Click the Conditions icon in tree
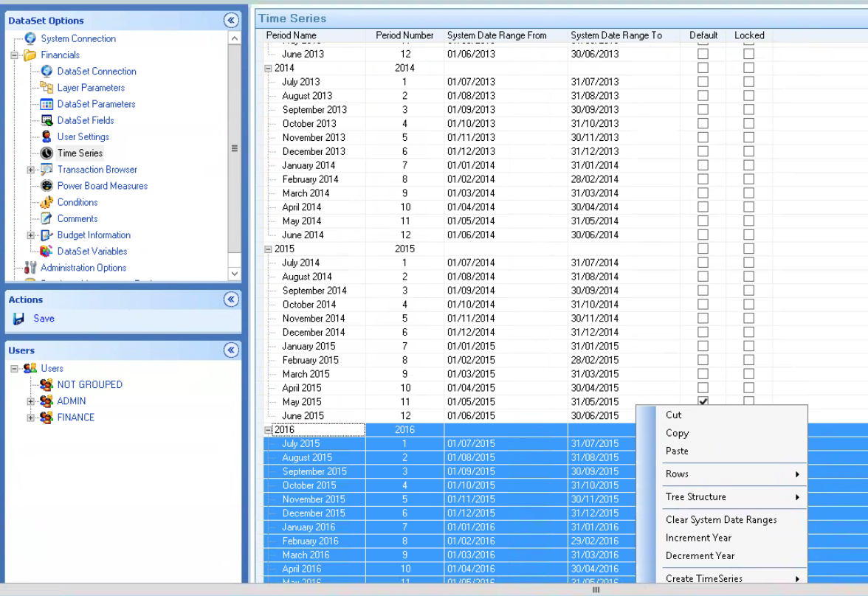This screenshot has width=868, height=596. (46, 202)
